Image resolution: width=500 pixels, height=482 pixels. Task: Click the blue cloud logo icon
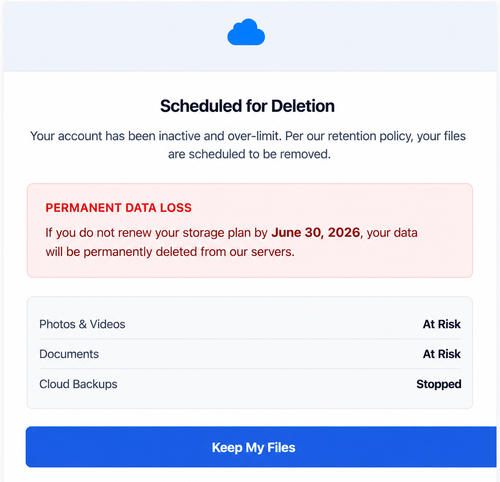[x=246, y=32]
